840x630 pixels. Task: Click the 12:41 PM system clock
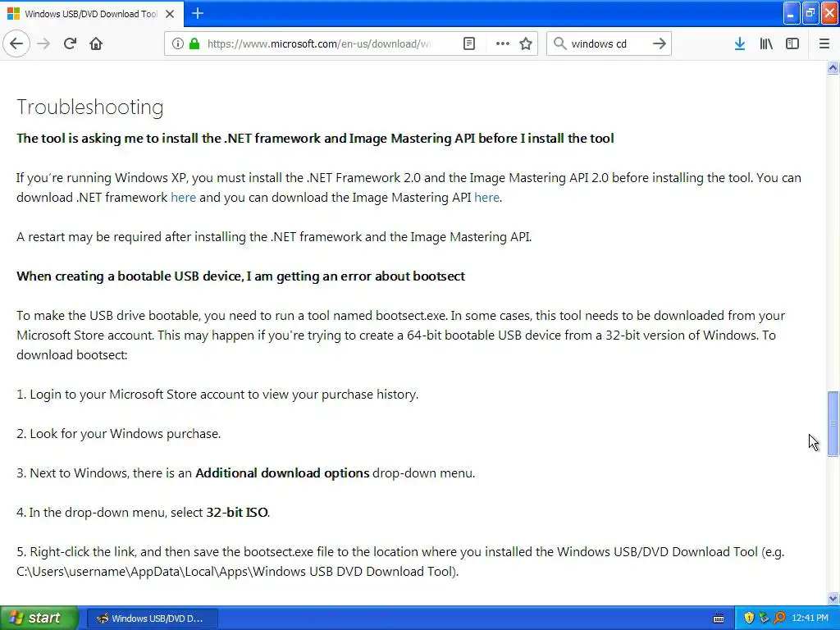pyautogui.click(x=810, y=619)
